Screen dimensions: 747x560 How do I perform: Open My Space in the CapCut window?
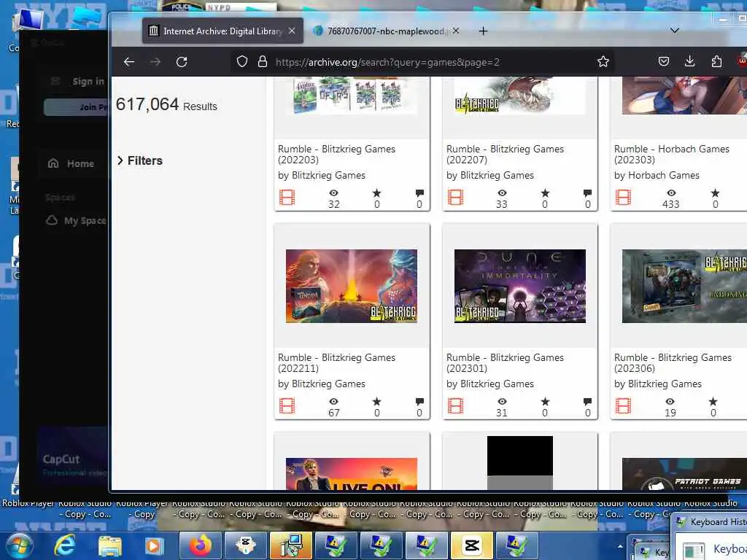tap(76, 220)
